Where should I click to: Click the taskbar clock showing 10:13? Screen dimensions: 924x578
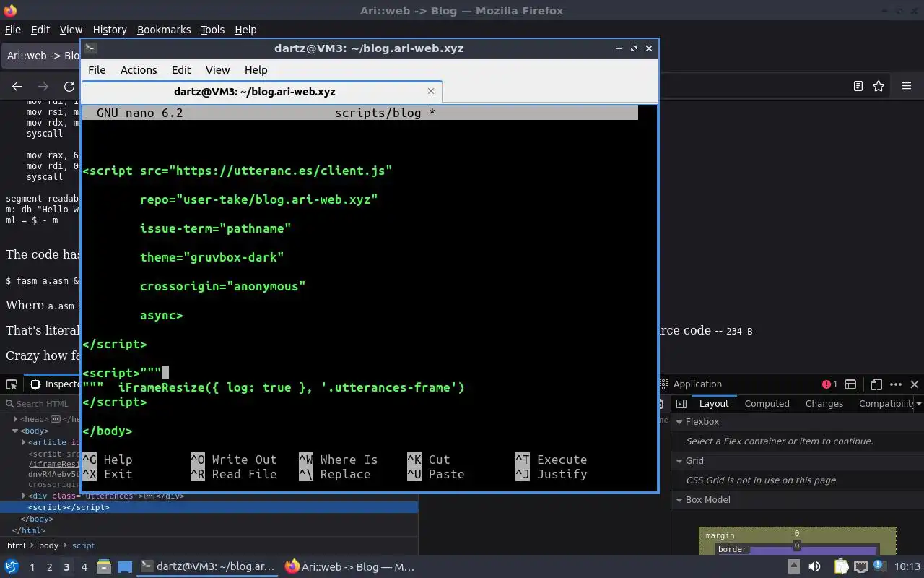click(x=907, y=567)
